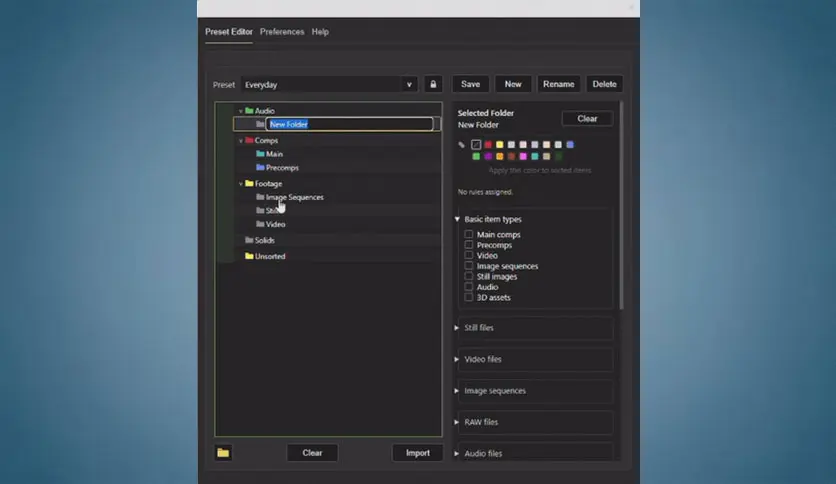Click the Import button
Screen dimensions: 836x484
[x=417, y=453]
